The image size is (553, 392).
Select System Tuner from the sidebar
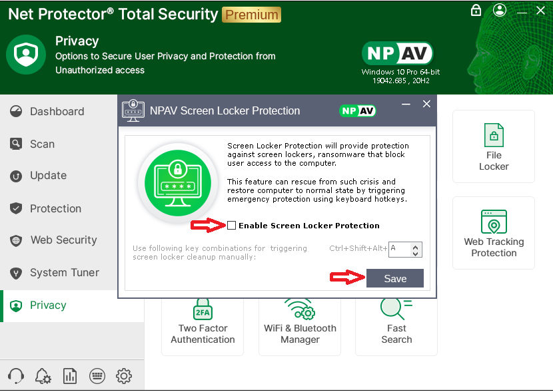[64, 273]
